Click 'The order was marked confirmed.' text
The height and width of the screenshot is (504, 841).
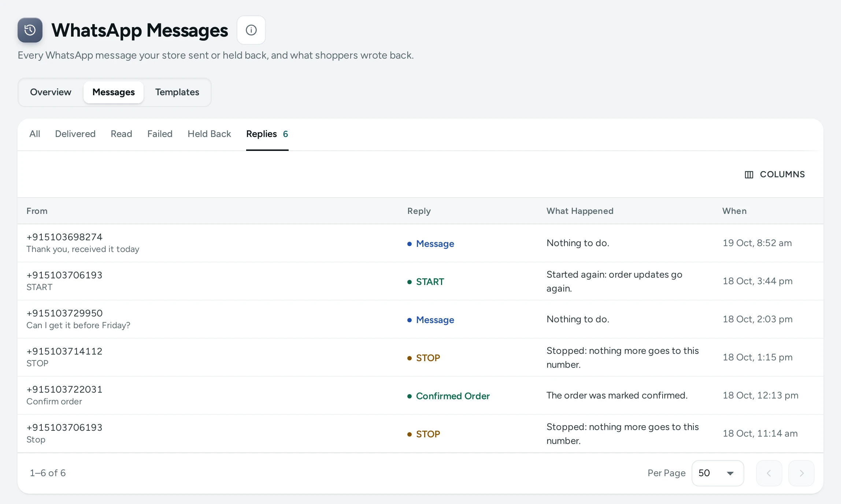tap(617, 396)
